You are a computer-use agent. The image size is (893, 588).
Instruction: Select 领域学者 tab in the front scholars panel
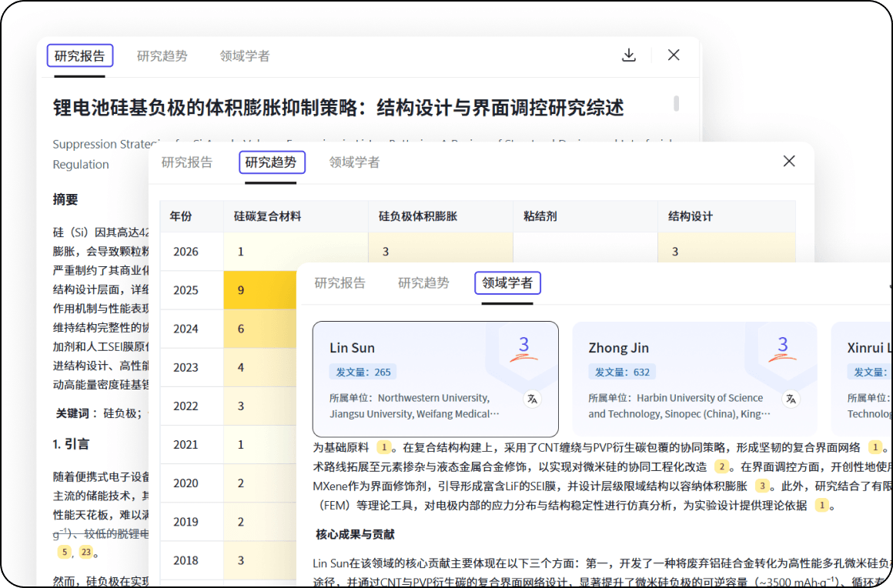tap(507, 283)
